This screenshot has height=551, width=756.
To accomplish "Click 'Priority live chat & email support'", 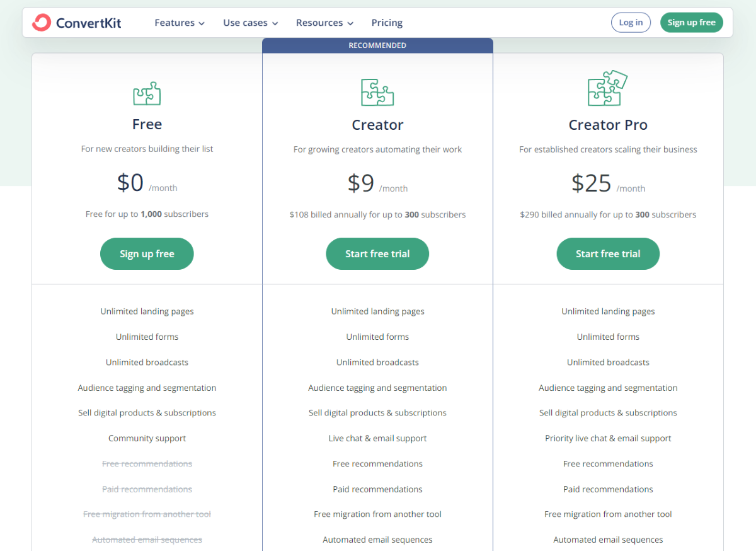I will coord(608,439).
